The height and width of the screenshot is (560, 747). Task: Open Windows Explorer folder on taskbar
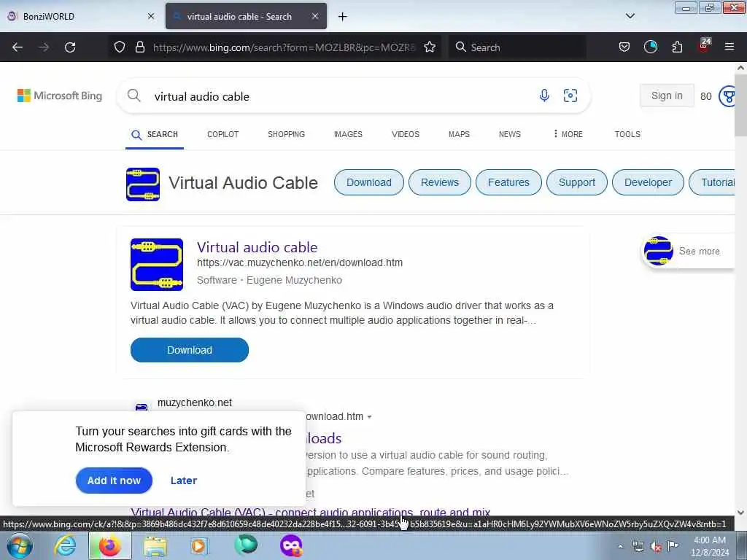(x=155, y=545)
